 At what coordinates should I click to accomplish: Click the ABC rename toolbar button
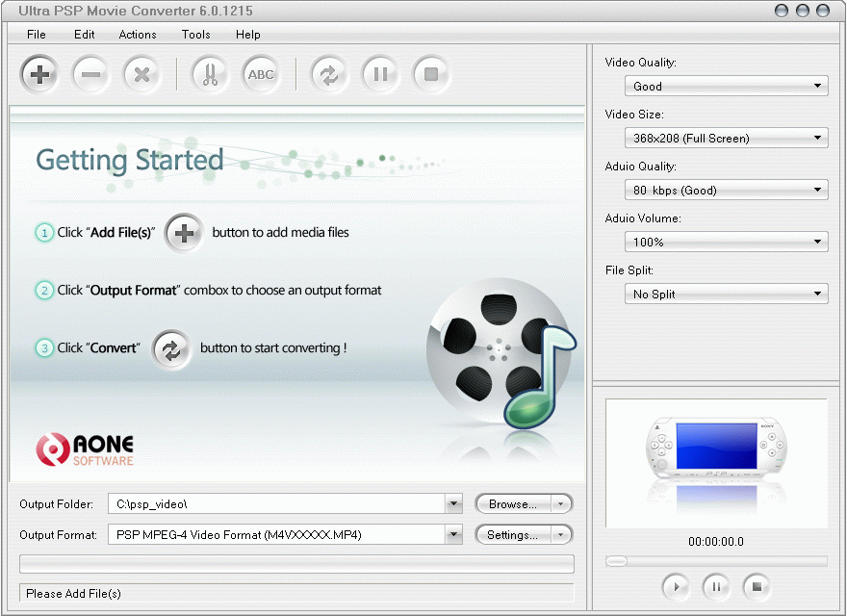point(261,74)
